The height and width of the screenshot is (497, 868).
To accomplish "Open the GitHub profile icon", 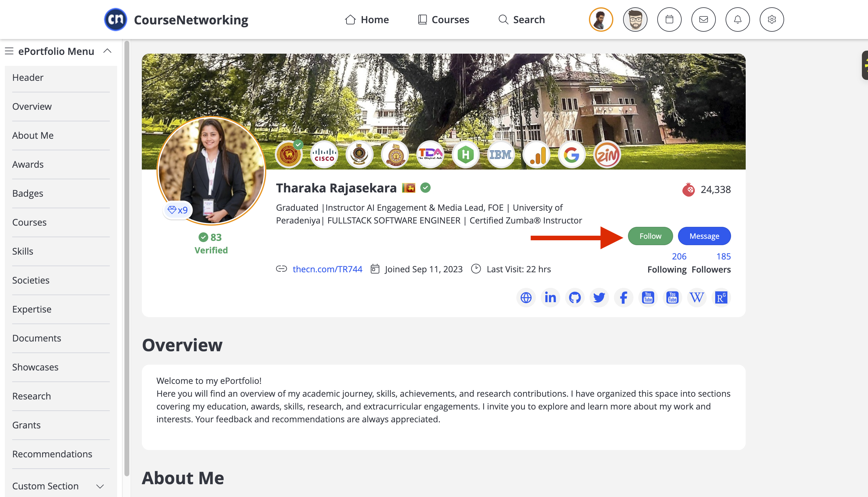I will click(x=575, y=298).
